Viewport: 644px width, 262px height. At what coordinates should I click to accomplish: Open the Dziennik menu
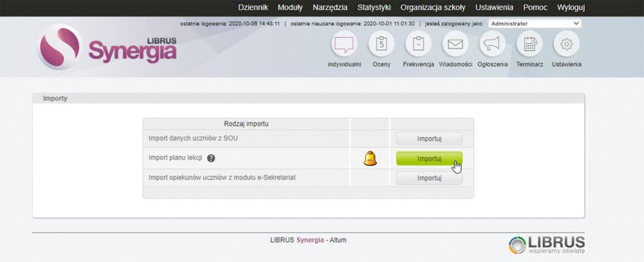[253, 8]
